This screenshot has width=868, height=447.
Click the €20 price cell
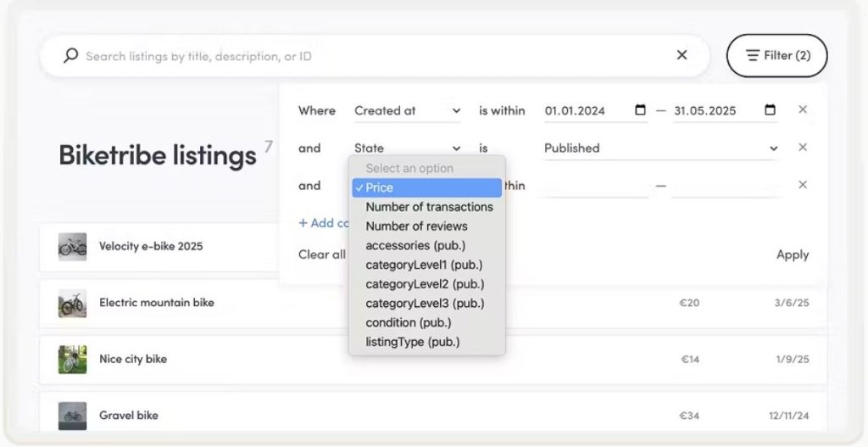click(689, 303)
